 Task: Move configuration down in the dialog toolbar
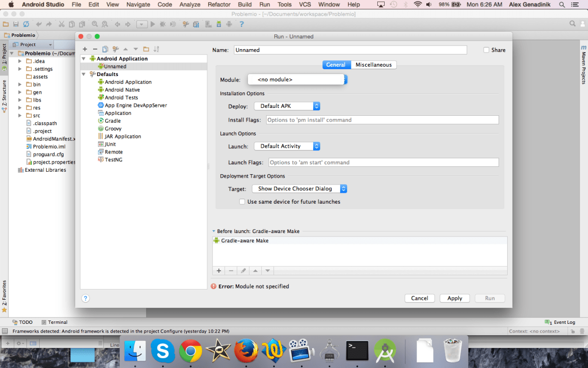coord(136,49)
